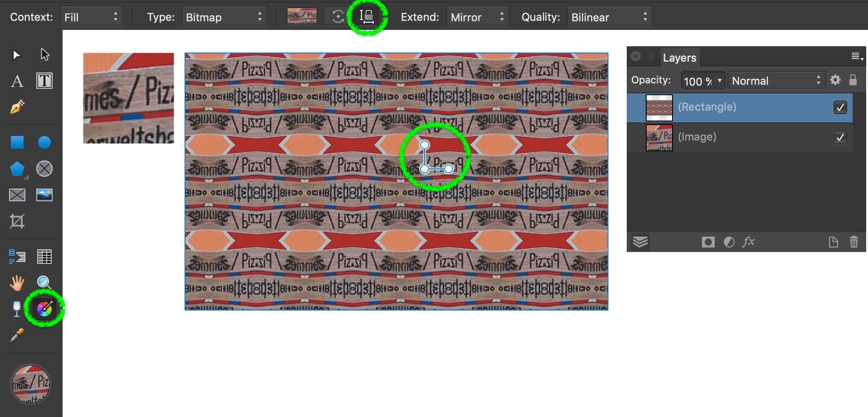Viewport: 868px width, 417px height.
Task: Click the fill origin handle
Action: pyautogui.click(x=424, y=169)
